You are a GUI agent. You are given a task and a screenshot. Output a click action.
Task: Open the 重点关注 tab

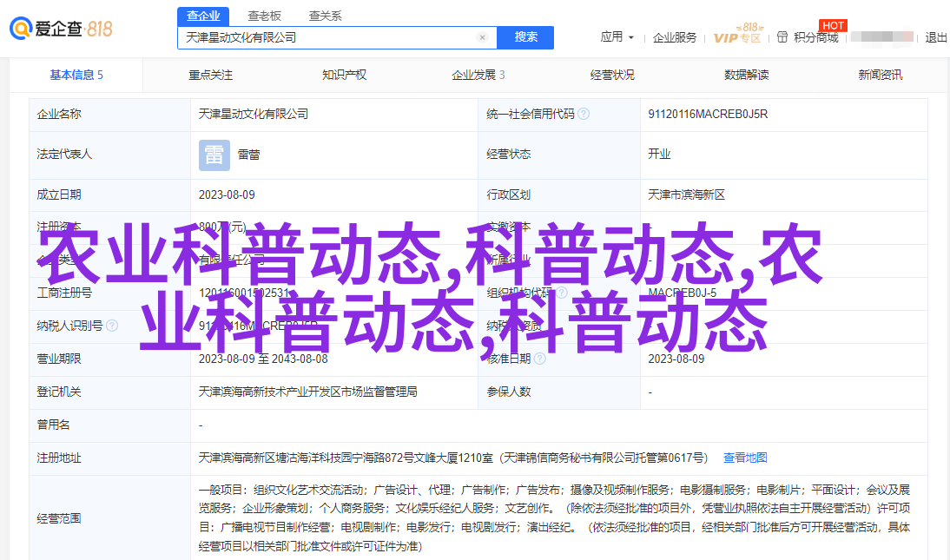[x=210, y=75]
